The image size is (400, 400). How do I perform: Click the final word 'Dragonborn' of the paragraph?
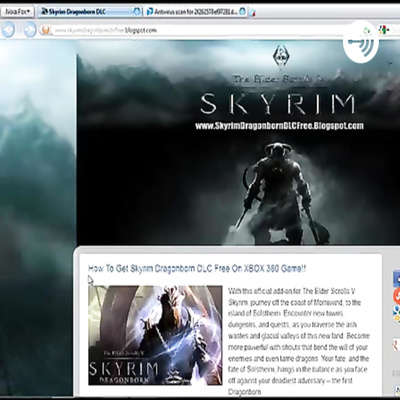tap(245, 392)
